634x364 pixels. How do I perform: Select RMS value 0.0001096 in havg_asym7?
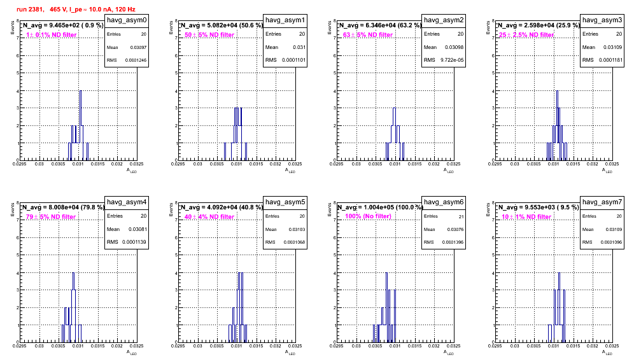coord(611,242)
